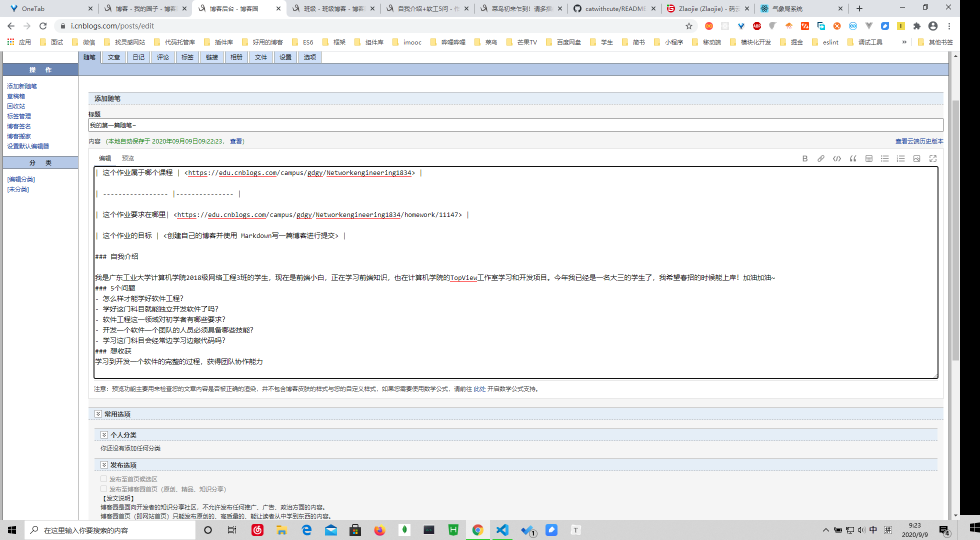The width and height of the screenshot is (980, 540).
Task: Check 发布至首页候选区 checkbox
Action: click(x=104, y=479)
